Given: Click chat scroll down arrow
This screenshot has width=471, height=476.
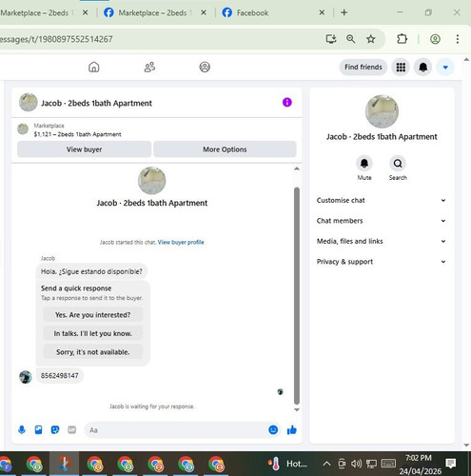Looking at the screenshot, I should 297,409.
